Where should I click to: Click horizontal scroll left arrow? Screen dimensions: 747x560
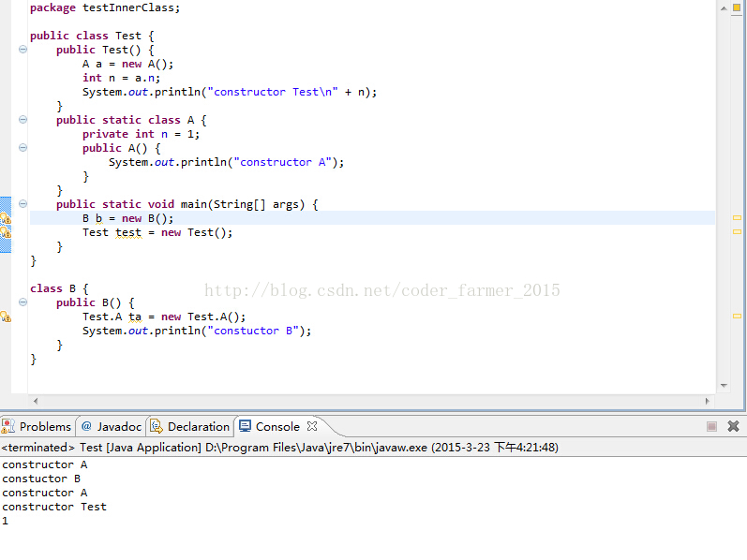pos(36,401)
